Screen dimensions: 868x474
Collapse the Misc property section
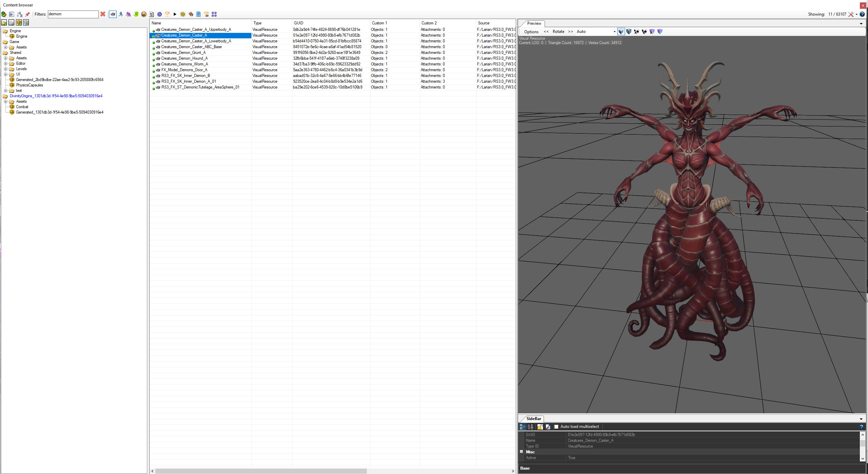[x=522, y=452]
